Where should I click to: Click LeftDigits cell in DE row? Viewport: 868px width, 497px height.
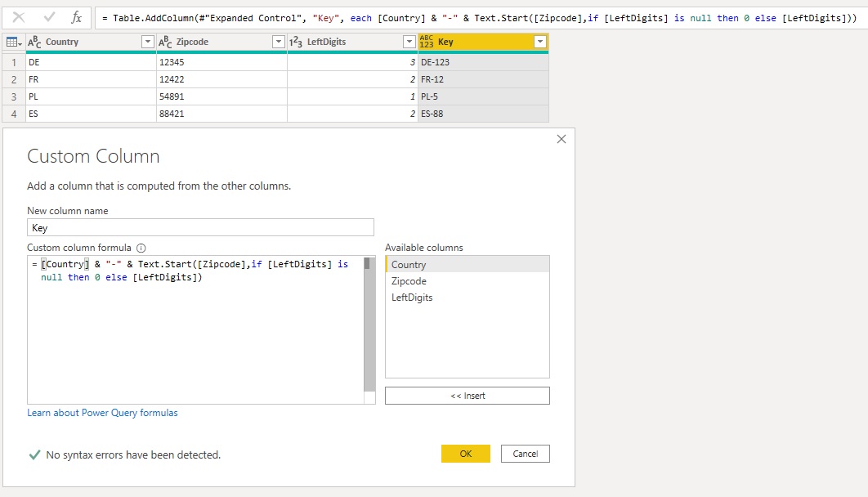[352, 63]
